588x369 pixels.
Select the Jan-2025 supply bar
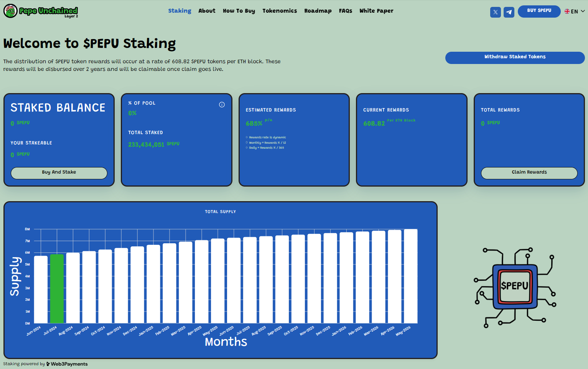click(x=153, y=284)
